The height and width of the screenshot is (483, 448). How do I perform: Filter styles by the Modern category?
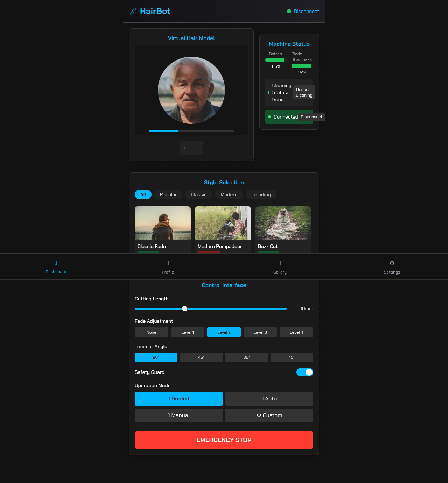229,194
